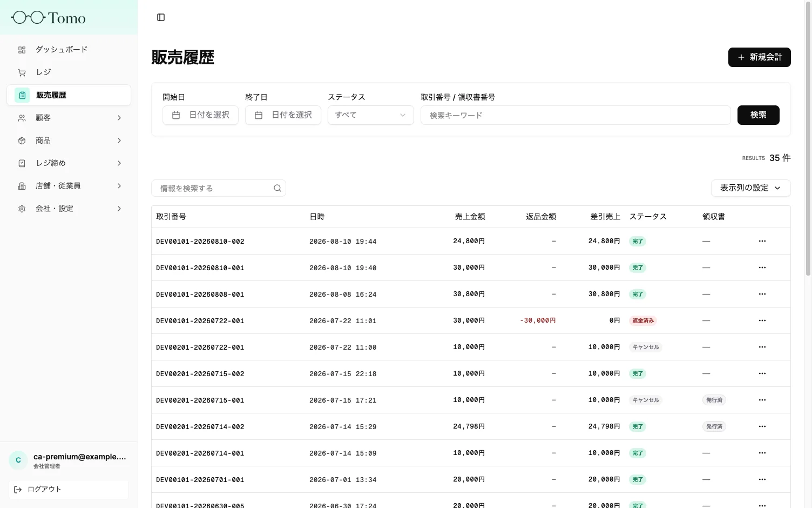812x508 pixels.
Task: Click the レジ締め checklist icon
Action: pos(22,163)
